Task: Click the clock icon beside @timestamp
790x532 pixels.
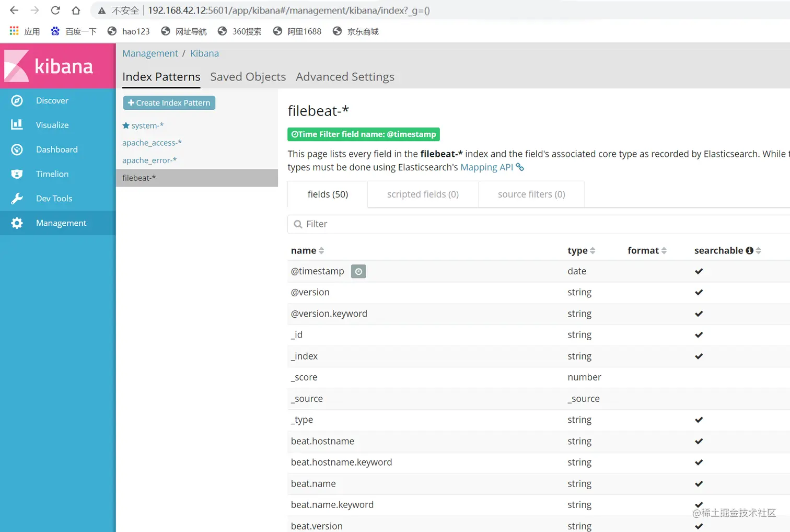Action: click(358, 272)
